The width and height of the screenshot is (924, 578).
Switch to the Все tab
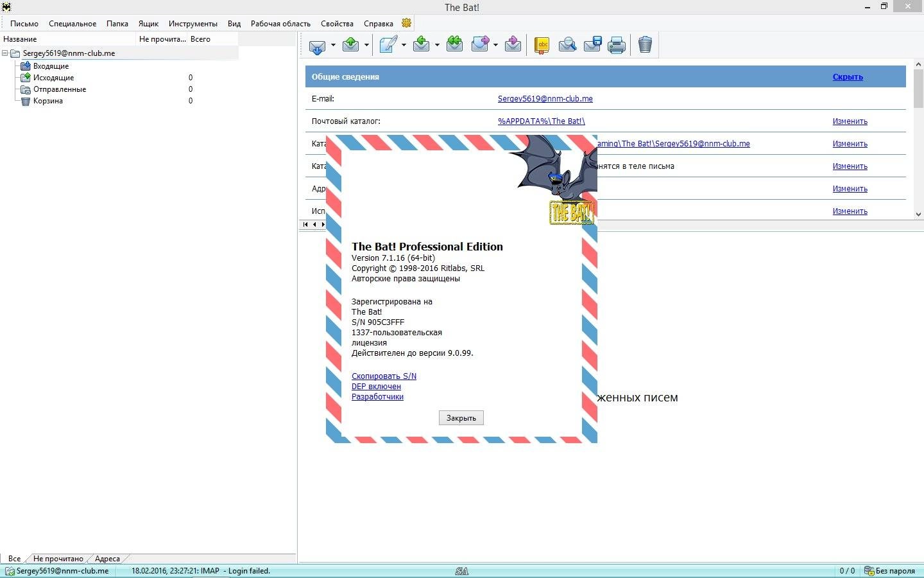tap(14, 559)
